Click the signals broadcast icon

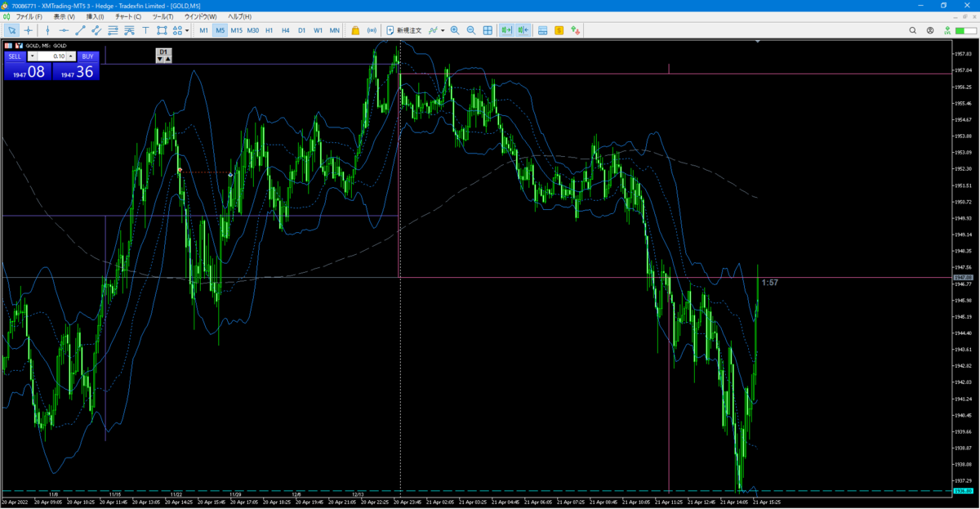[x=372, y=30]
